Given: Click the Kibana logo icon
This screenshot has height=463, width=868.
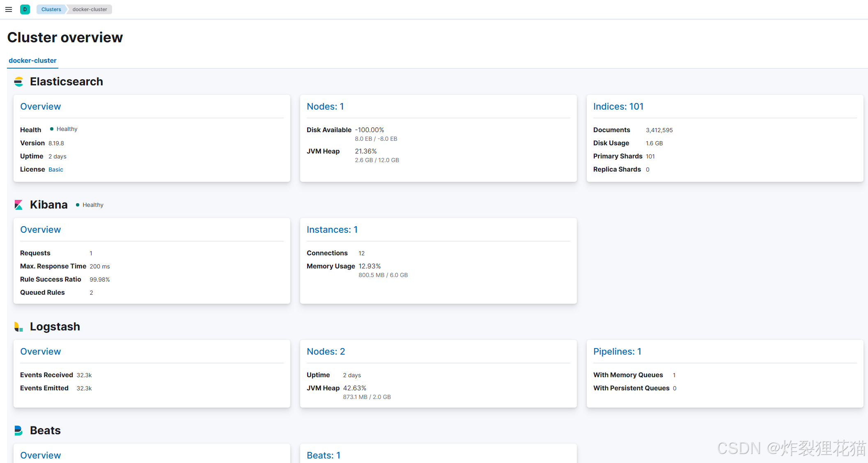Looking at the screenshot, I should [x=18, y=205].
